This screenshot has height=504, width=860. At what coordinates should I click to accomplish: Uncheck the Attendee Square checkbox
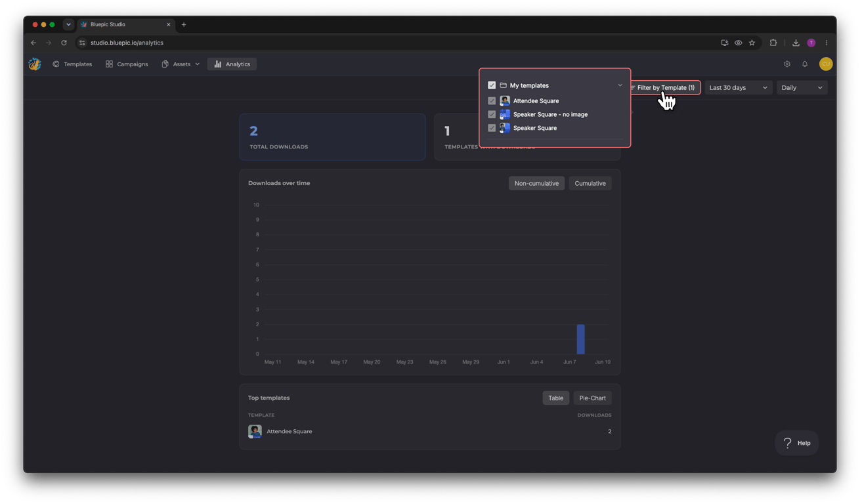(x=492, y=101)
